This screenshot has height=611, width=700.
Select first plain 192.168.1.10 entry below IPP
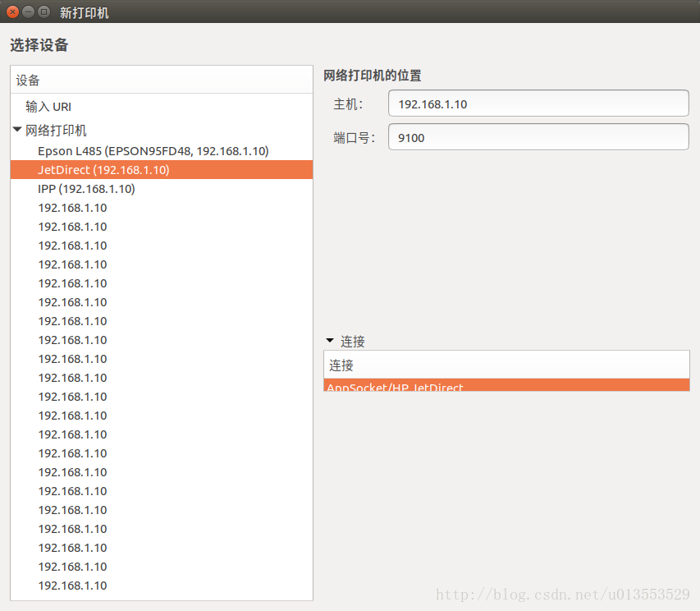[x=72, y=208]
